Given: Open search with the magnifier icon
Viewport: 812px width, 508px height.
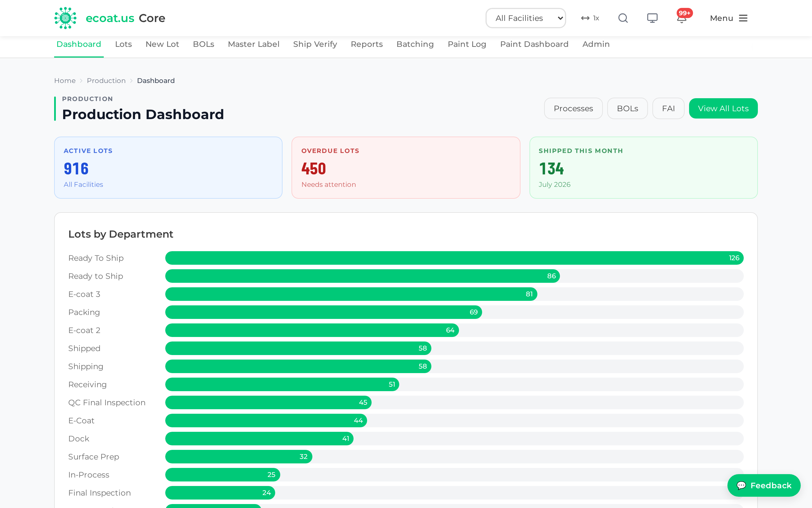Looking at the screenshot, I should coord(623,18).
